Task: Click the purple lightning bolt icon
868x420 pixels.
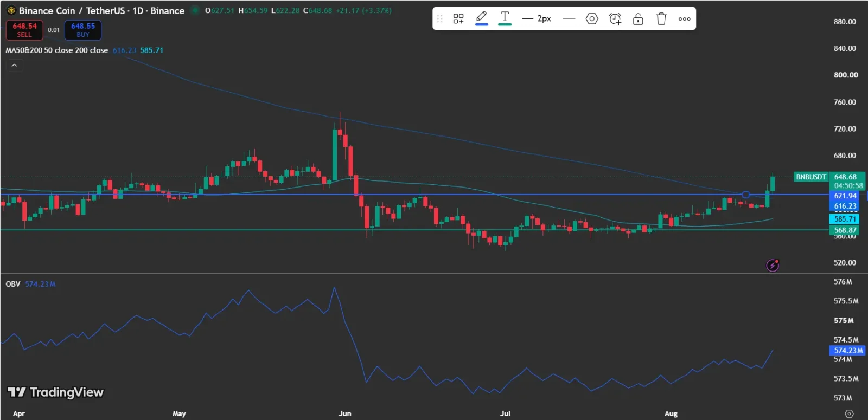Action: 773,265
